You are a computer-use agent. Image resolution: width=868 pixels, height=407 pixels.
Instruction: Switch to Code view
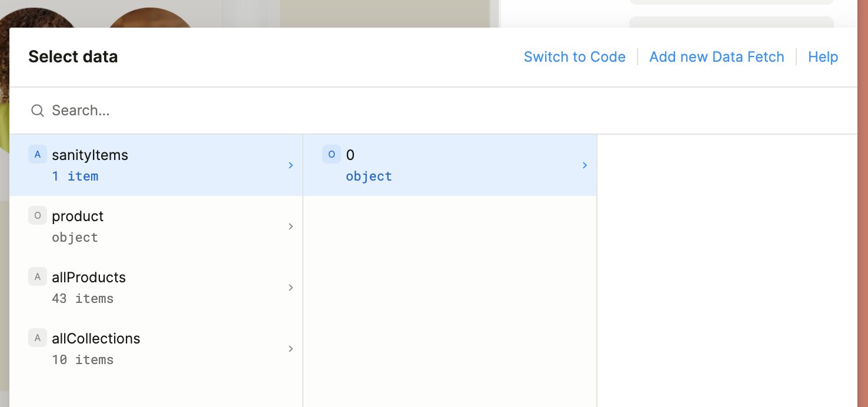[575, 57]
